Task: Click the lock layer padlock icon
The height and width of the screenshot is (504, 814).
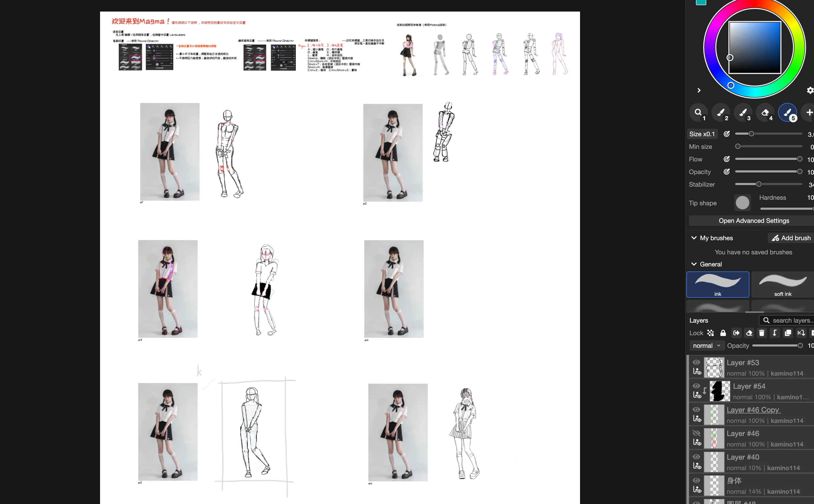Action: click(x=723, y=333)
